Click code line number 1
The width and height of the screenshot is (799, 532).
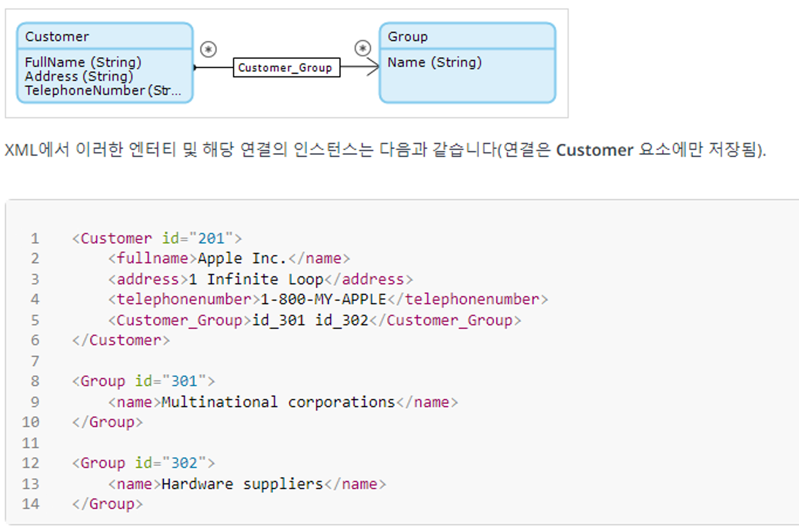tap(35, 238)
